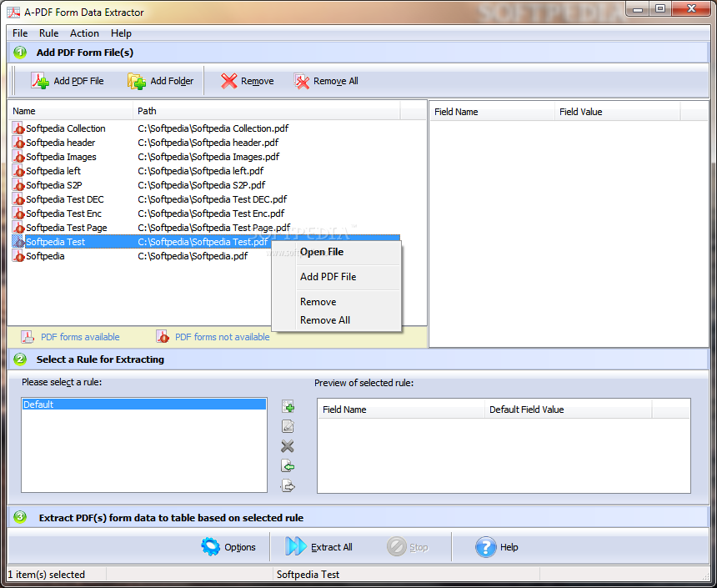Screen dimensions: 717x588
Task: Click the PDF icon beside Softpedia Collection
Action: click(18, 128)
